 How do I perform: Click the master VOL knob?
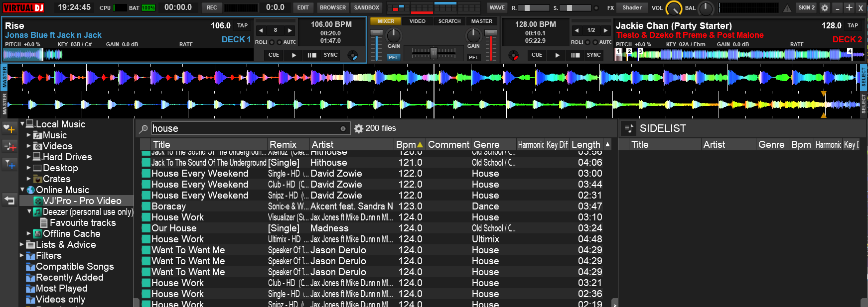click(x=673, y=8)
